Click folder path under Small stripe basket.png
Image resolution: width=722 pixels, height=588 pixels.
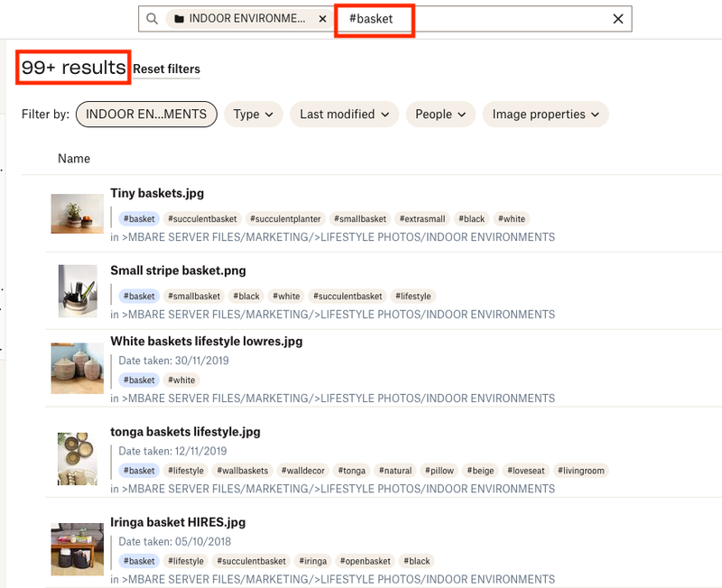click(x=332, y=314)
